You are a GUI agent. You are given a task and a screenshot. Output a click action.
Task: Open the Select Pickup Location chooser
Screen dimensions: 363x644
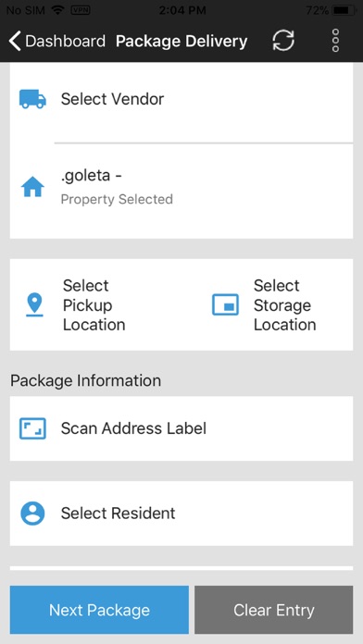[x=95, y=304]
